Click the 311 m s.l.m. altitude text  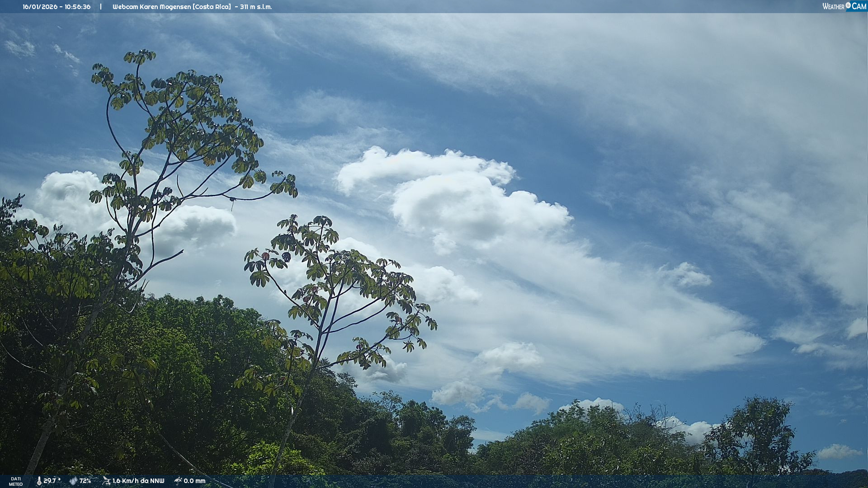click(256, 7)
